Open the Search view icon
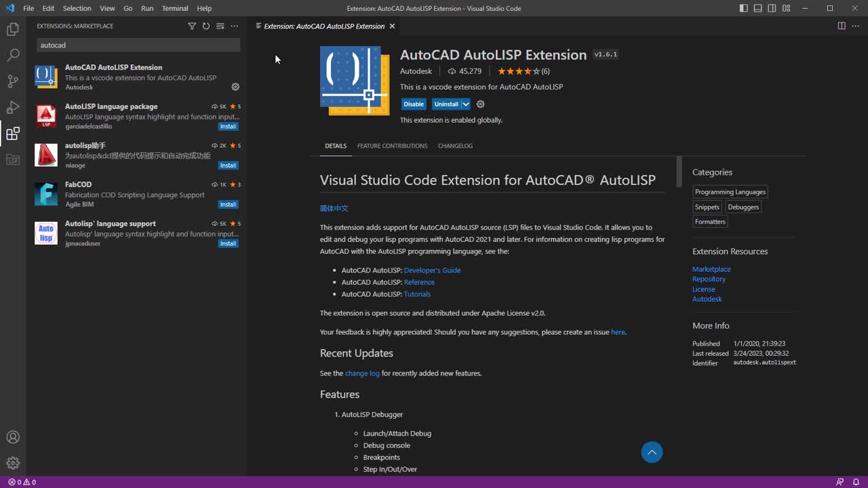This screenshot has width=868, height=488. (13, 56)
